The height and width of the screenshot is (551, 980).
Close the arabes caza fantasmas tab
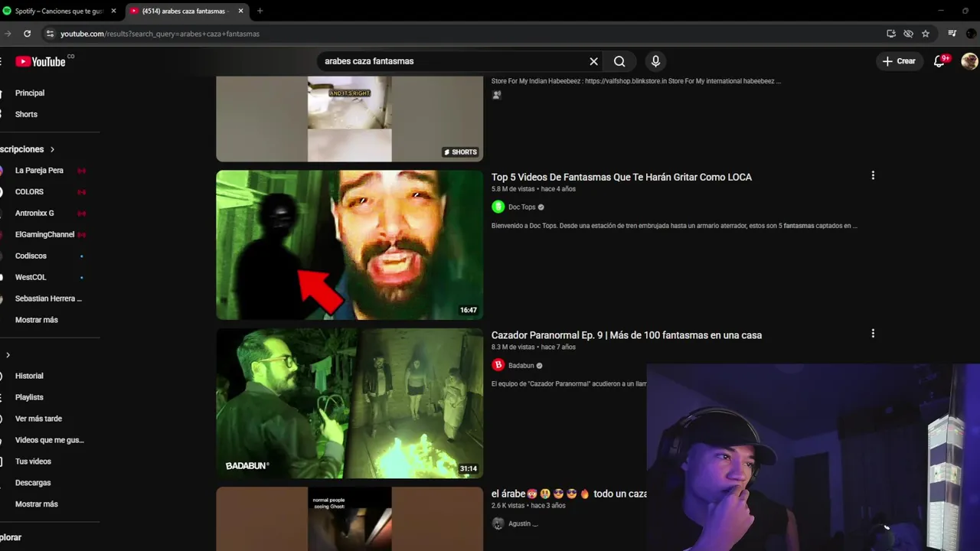(x=240, y=11)
